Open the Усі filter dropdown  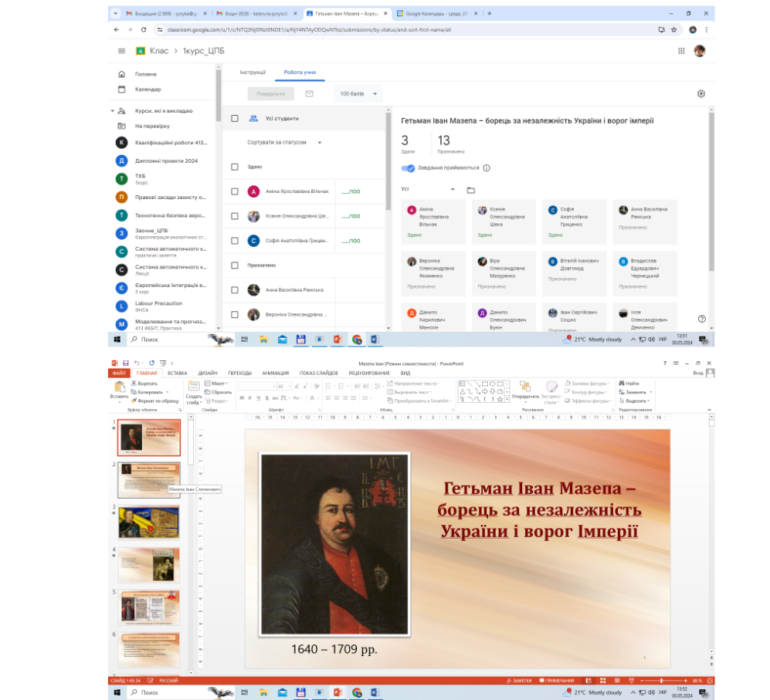tap(428, 190)
